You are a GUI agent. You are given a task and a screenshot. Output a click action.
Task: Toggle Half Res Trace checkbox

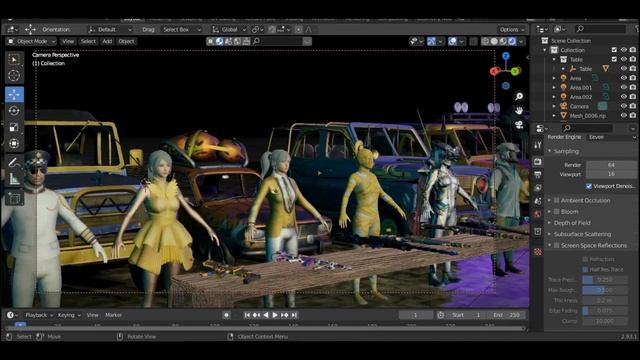click(x=585, y=269)
